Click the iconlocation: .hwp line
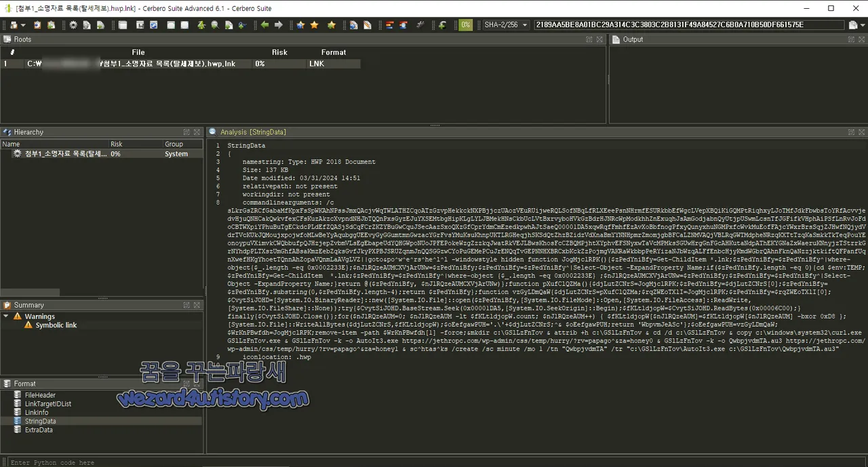Image resolution: width=868 pixels, height=467 pixels. 277,357
